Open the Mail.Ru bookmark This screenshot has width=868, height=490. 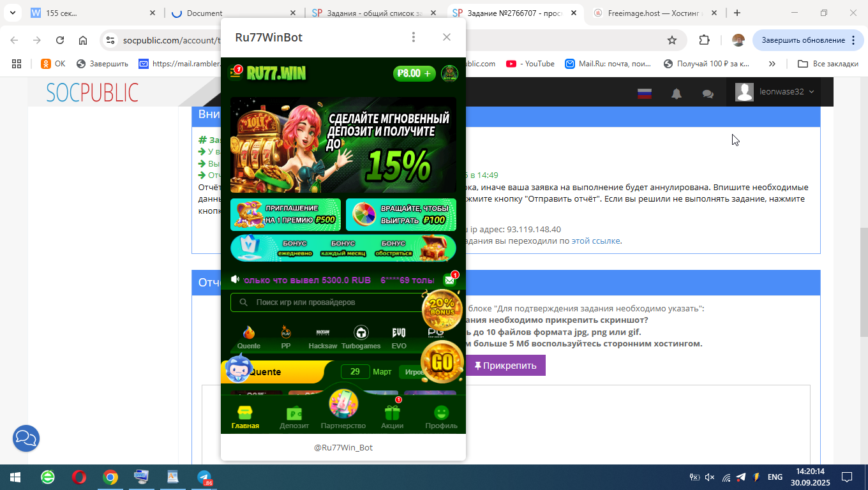tap(608, 64)
